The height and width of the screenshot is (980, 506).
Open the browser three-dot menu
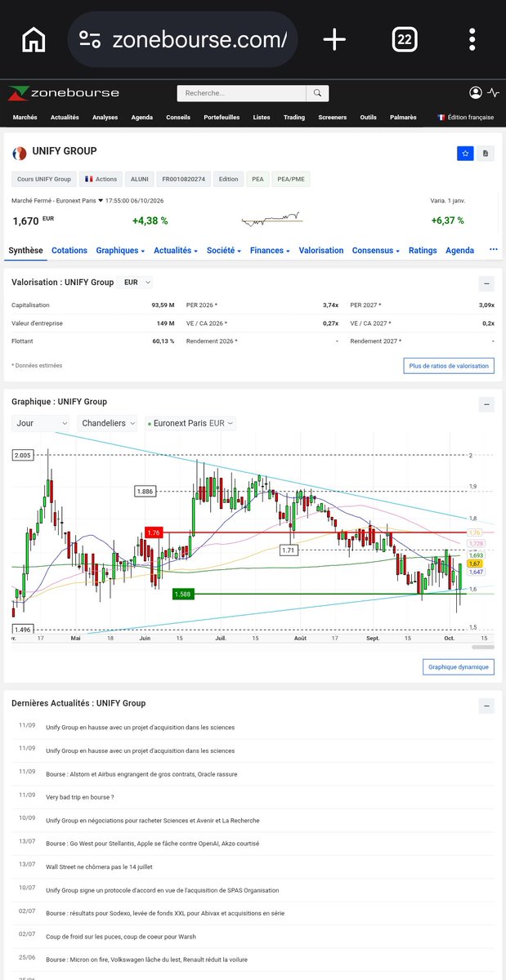click(x=472, y=39)
